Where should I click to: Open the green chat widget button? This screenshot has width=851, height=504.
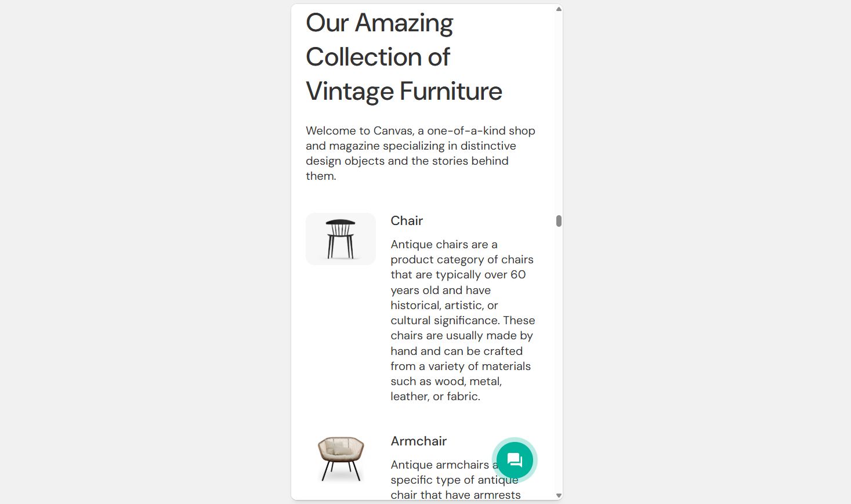click(x=515, y=461)
